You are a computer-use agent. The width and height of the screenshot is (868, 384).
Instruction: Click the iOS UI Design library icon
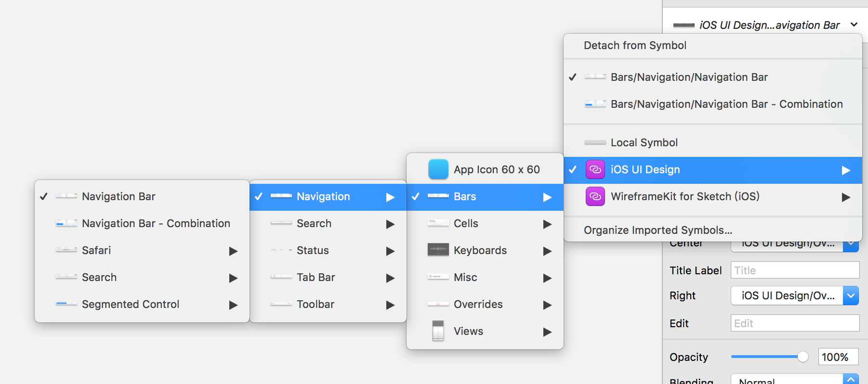(595, 170)
